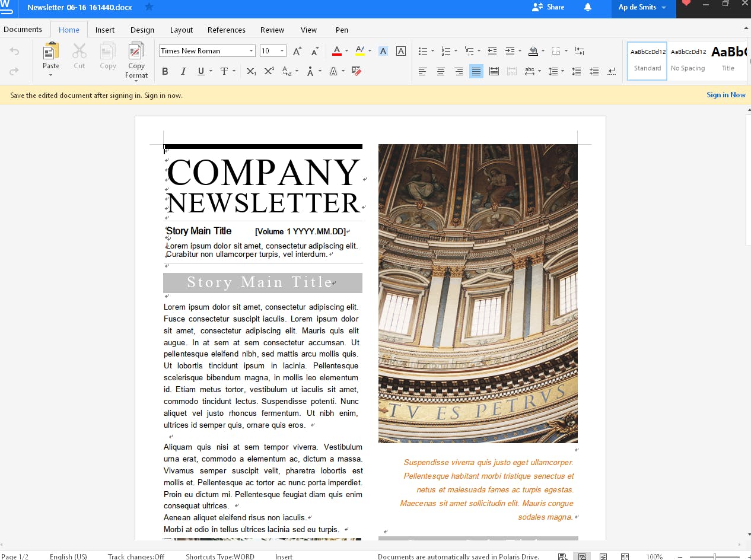
Task: Click the Sign in Now link
Action: 726,95
